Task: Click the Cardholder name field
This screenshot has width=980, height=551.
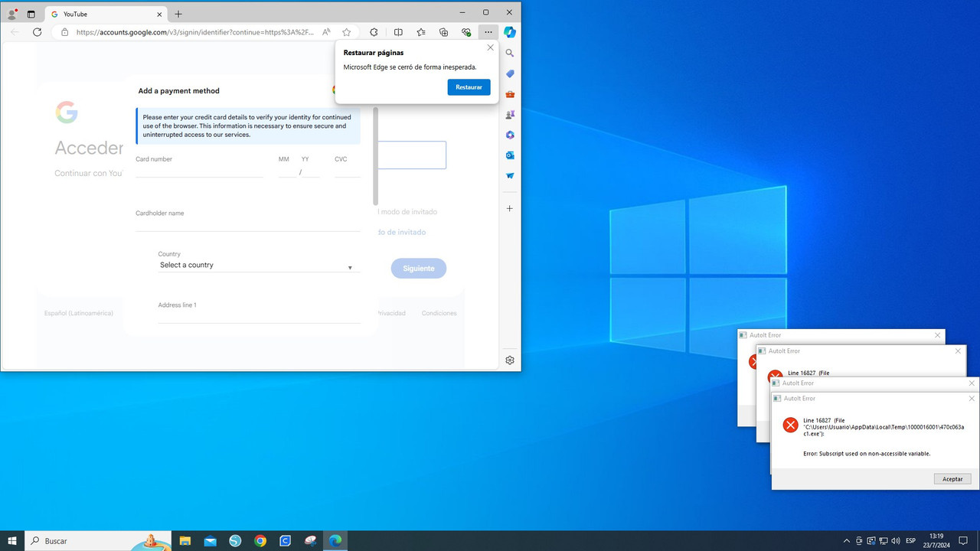Action: pyautogui.click(x=248, y=223)
